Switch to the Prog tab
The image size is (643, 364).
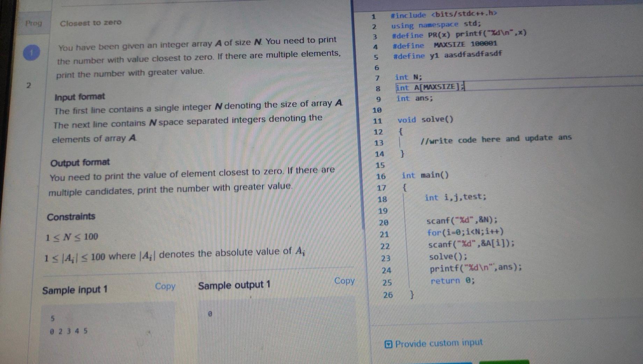(34, 23)
